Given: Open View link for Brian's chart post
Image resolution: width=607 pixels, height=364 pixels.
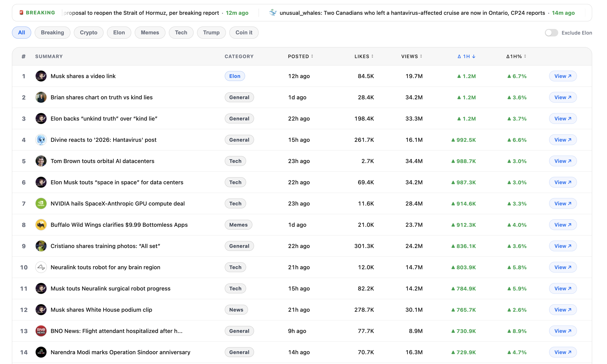Looking at the screenshot, I should [563, 97].
